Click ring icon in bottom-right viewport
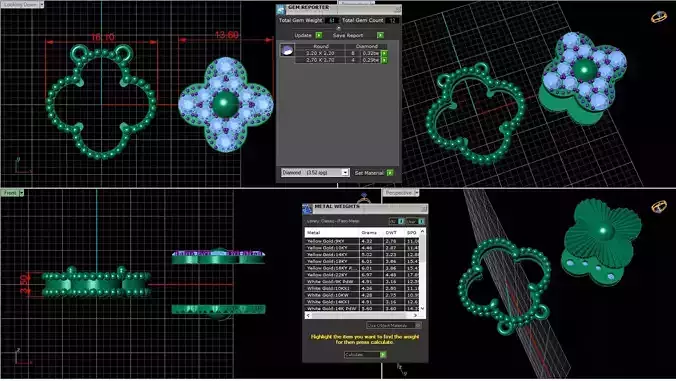This screenshot has height=381, width=676. tap(658, 207)
